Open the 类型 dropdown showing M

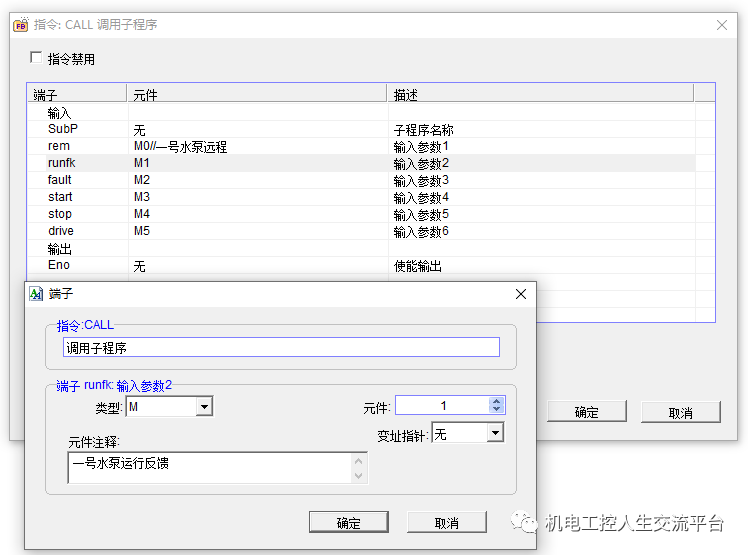(204, 407)
